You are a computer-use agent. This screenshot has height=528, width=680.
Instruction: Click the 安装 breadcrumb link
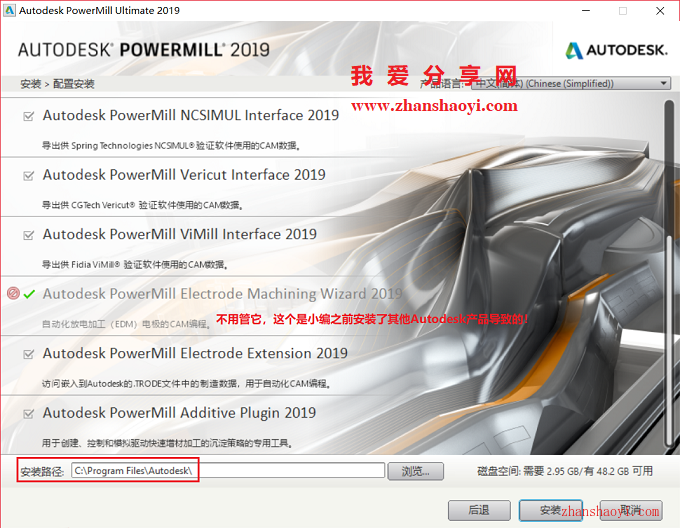tap(30, 84)
